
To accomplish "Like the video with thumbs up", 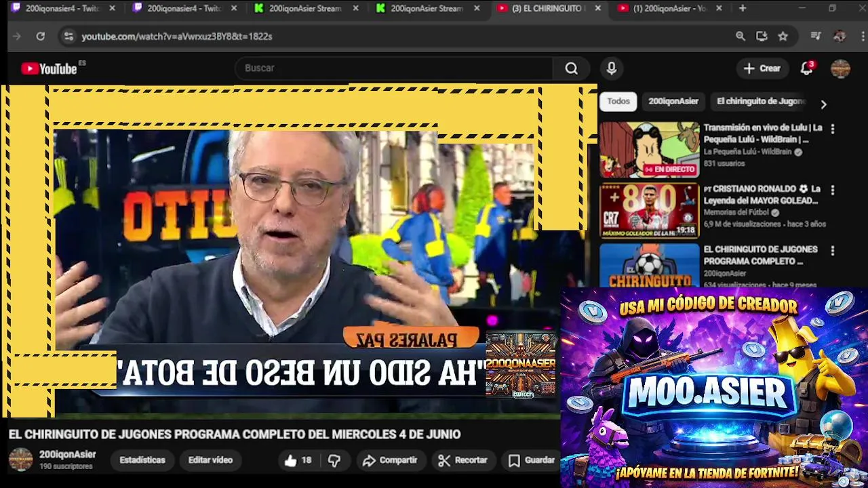I will click(298, 460).
